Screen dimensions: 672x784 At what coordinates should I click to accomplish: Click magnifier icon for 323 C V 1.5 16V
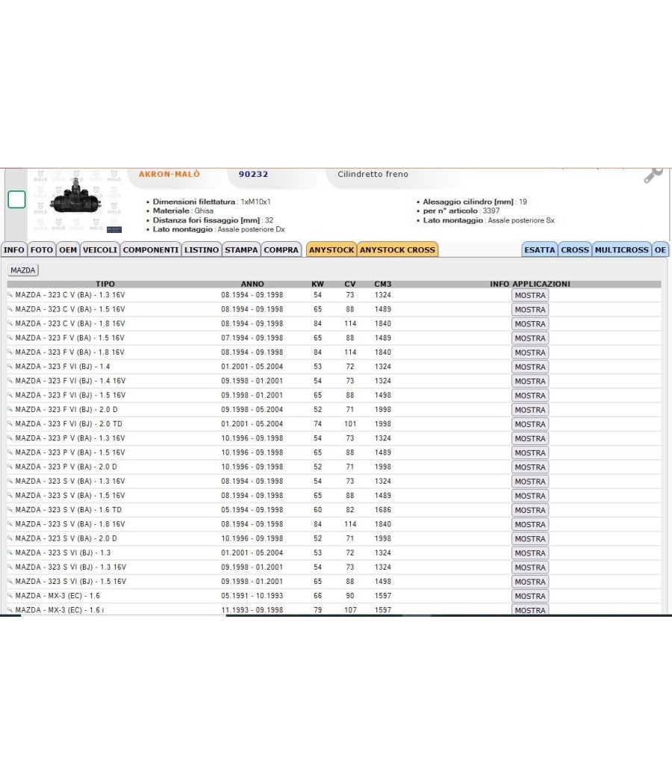(10, 309)
